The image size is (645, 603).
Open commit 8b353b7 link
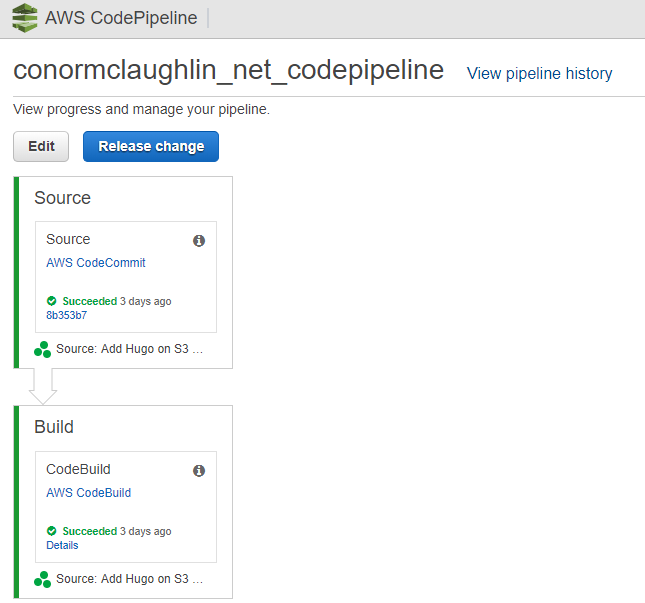click(67, 315)
